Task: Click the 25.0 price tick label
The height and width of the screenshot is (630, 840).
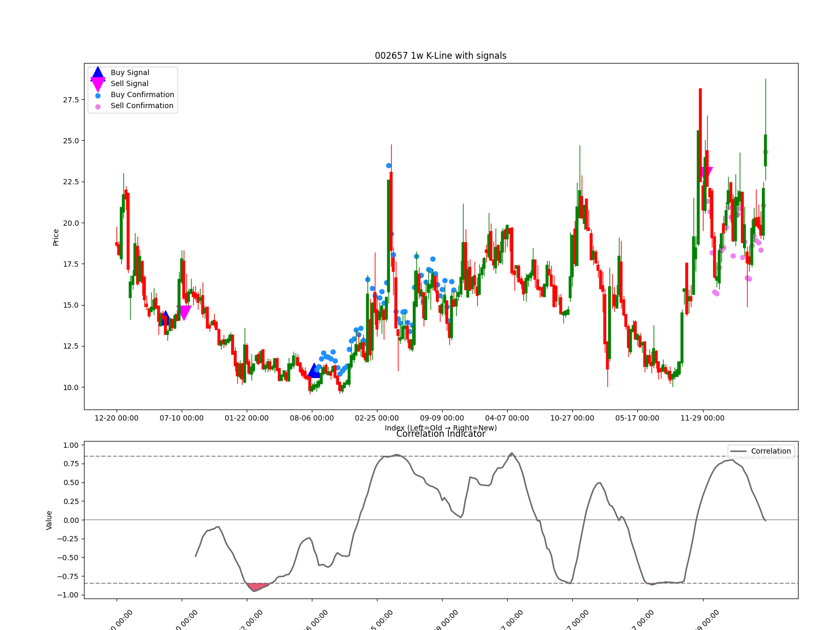Action: (71, 141)
